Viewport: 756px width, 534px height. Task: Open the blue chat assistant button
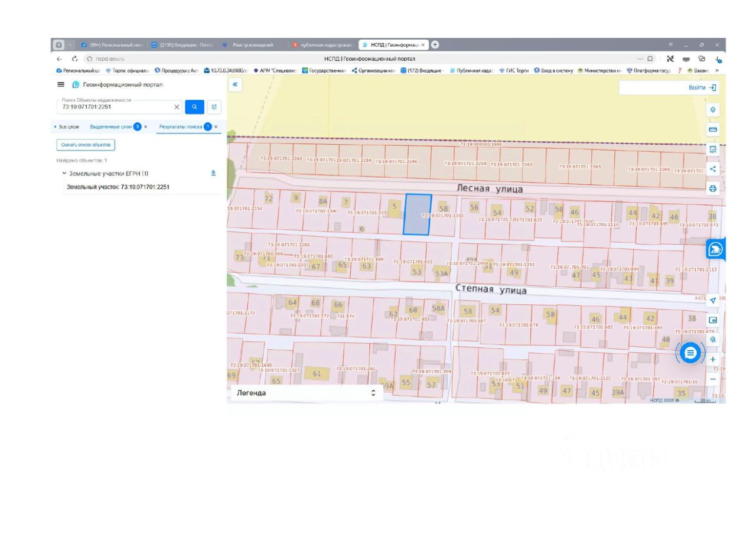[690, 353]
